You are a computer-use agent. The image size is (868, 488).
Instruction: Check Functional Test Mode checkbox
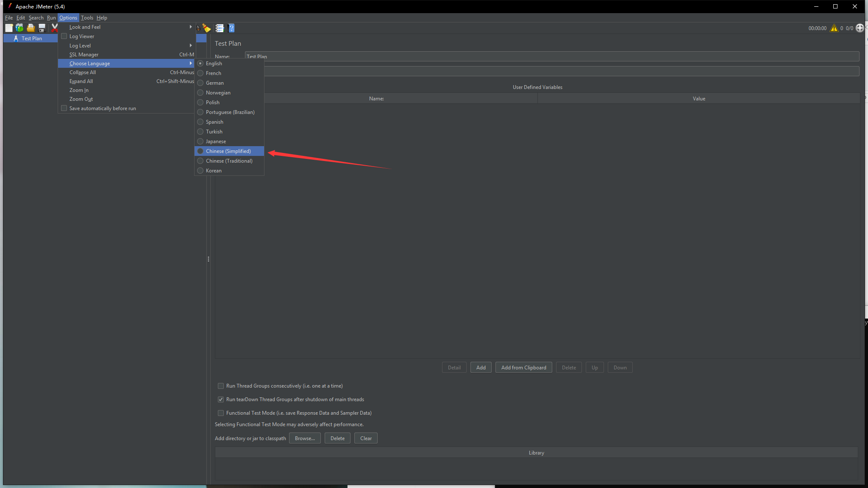[x=221, y=413]
